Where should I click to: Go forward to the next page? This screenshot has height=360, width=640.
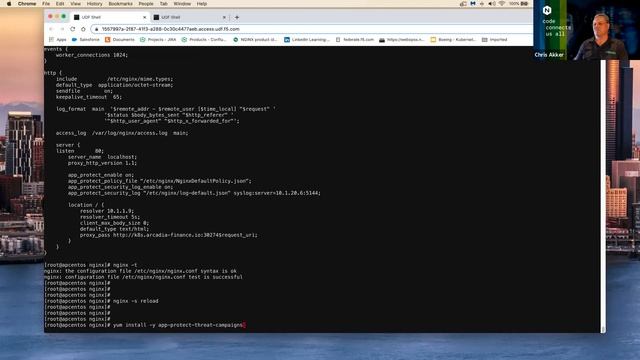tap(62, 29)
